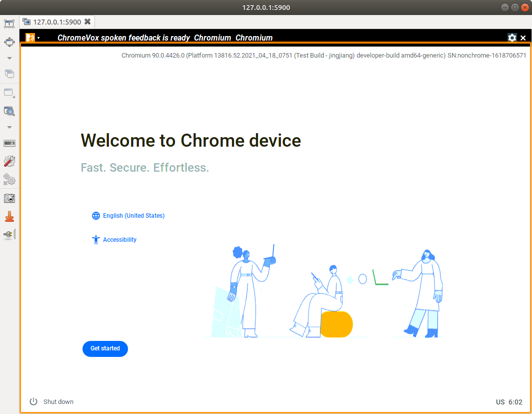Viewport: 532px width, 414px height.
Task: Click the ChromeVox orange speaker icon
Action: 30,38
